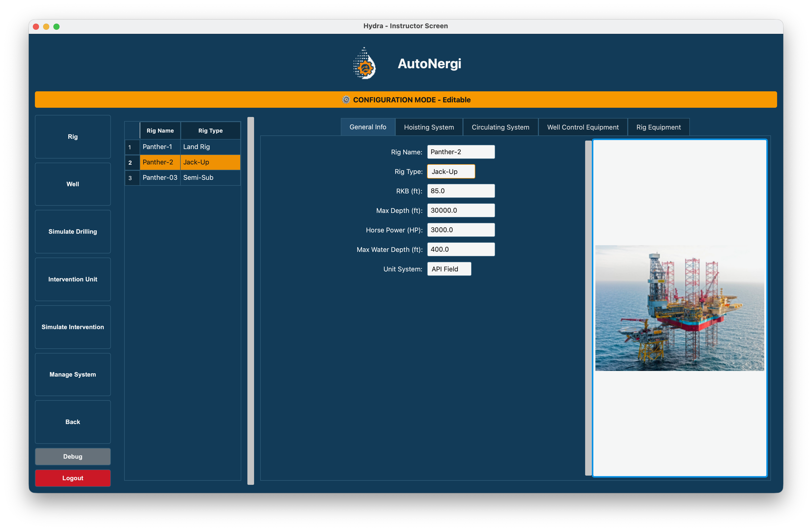Open the Circulating System tab

point(500,127)
